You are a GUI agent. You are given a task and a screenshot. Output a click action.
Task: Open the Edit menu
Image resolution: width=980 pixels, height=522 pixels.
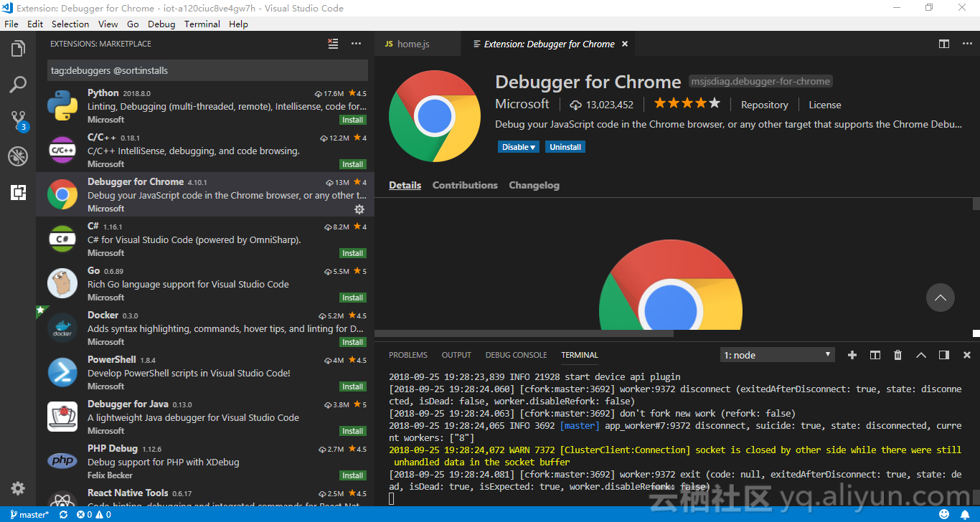coord(35,24)
